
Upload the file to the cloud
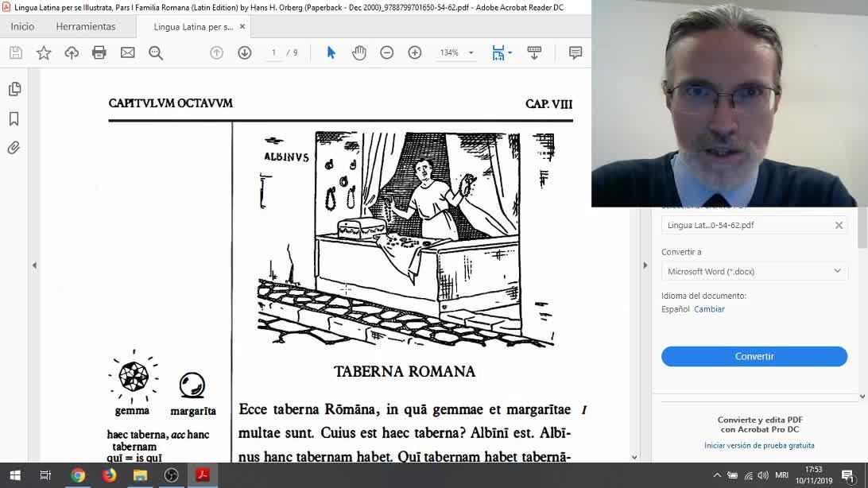coord(72,52)
